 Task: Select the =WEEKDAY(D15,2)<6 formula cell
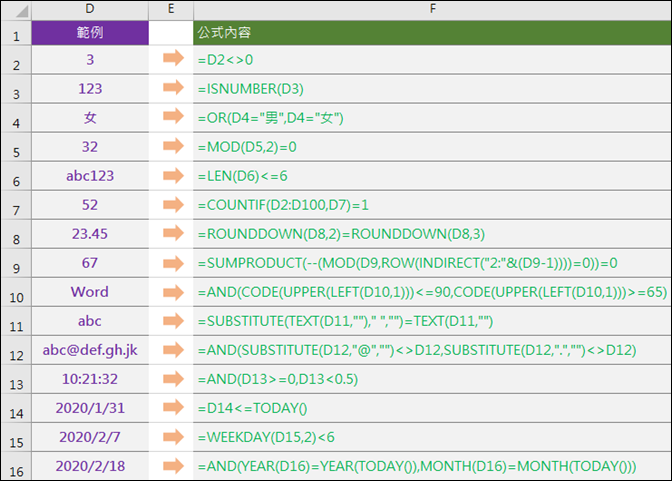(432, 437)
